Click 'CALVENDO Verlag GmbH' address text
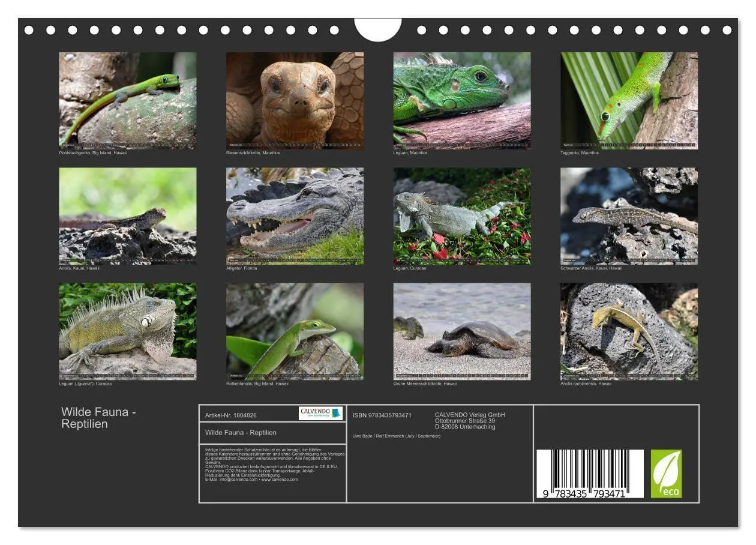Viewport: 756px width, 545px height. coord(470,421)
